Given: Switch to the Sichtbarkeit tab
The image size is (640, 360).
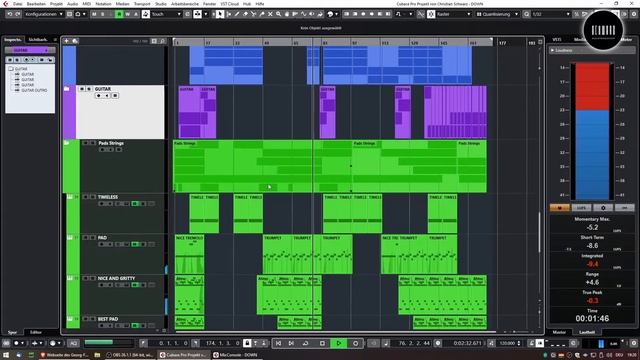Looking at the screenshot, I should tap(38, 40).
